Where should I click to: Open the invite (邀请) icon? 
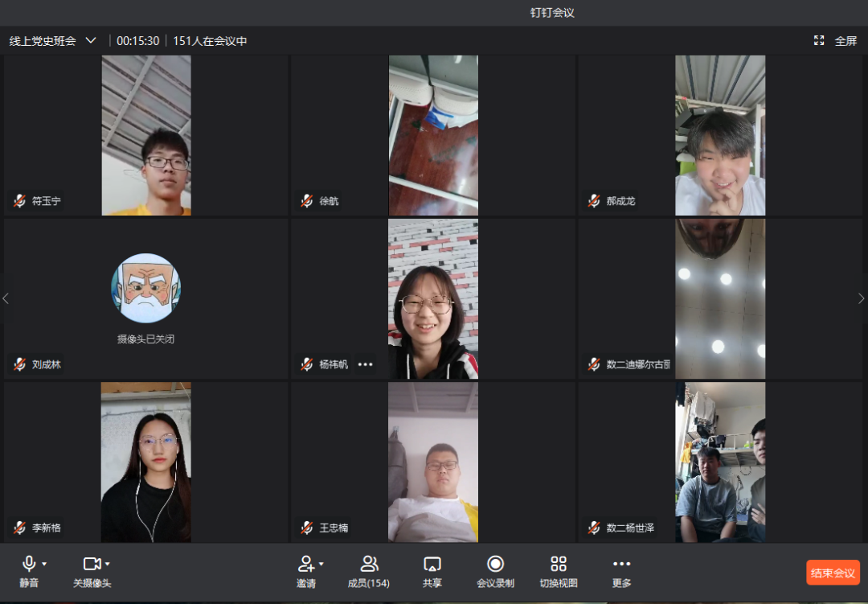[305, 564]
